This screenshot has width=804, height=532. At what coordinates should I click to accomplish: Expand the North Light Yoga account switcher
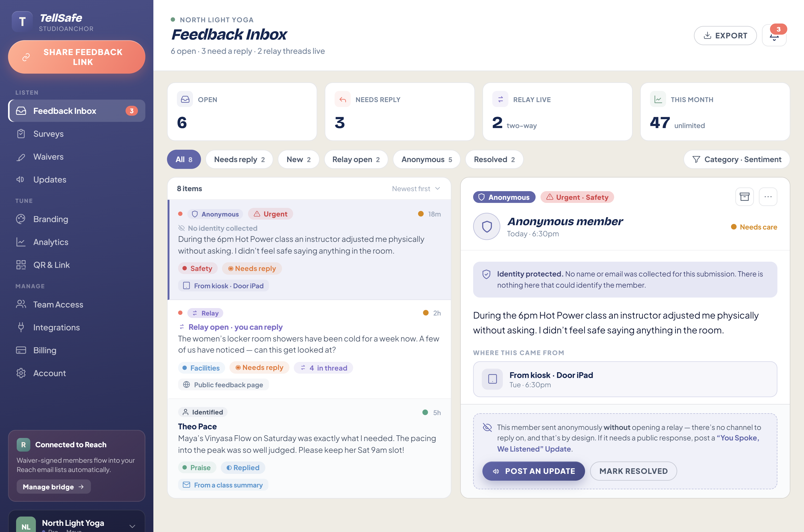click(x=77, y=523)
